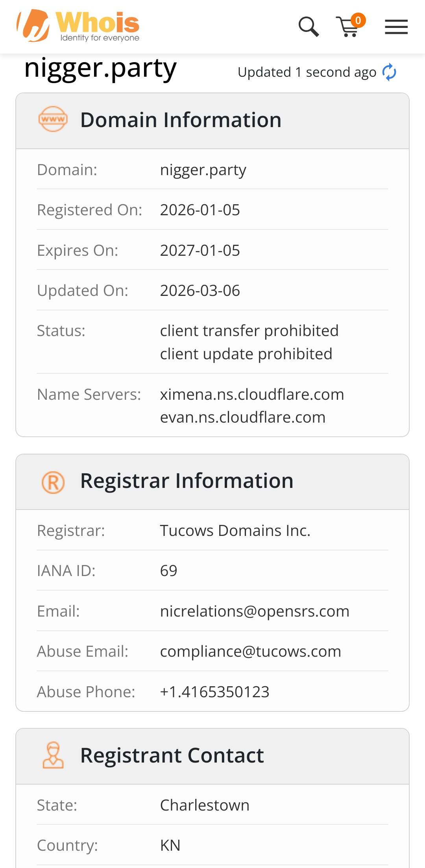Click the evan.ns.cloudflare.com name server

[242, 417]
